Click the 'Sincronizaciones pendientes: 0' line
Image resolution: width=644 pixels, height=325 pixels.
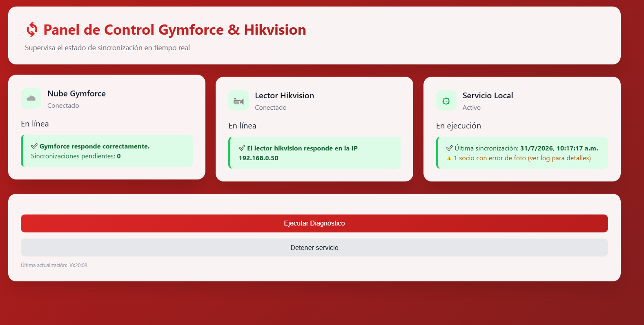[x=76, y=156]
